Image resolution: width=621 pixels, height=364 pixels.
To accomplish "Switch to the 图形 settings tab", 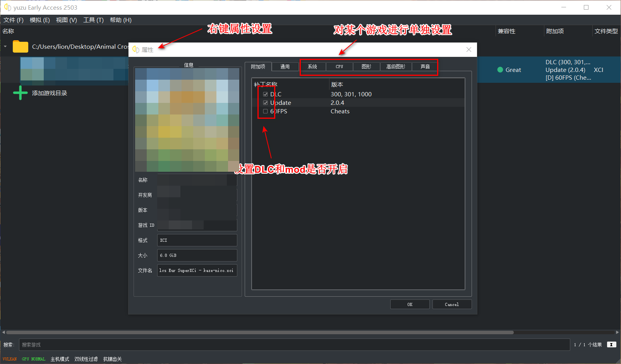I will point(366,66).
